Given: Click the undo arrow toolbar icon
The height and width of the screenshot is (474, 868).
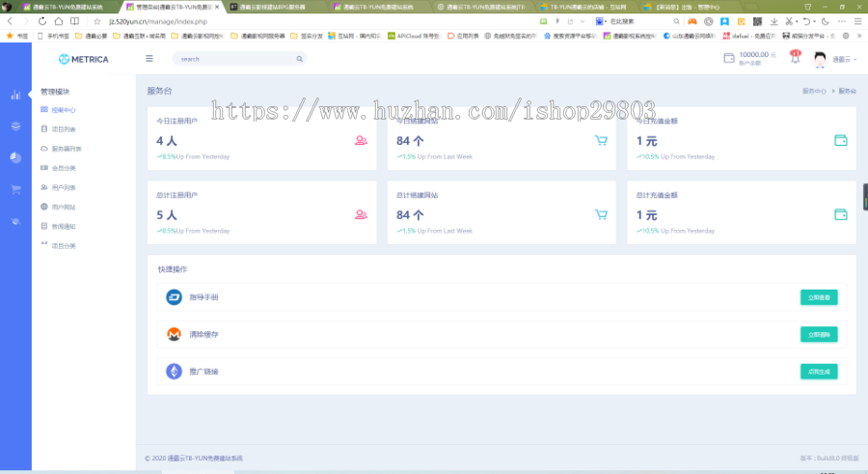Looking at the screenshot, I should click(x=806, y=21).
